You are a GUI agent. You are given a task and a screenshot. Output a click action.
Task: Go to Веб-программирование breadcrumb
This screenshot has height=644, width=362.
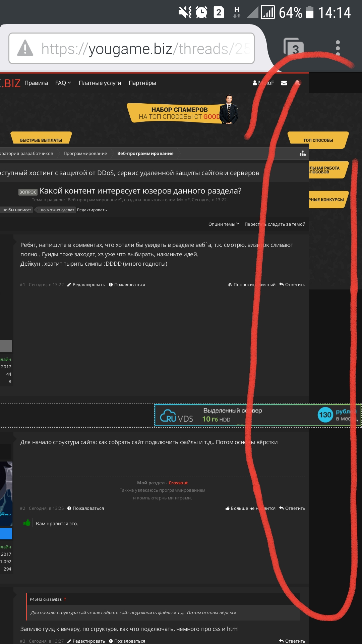145,153
